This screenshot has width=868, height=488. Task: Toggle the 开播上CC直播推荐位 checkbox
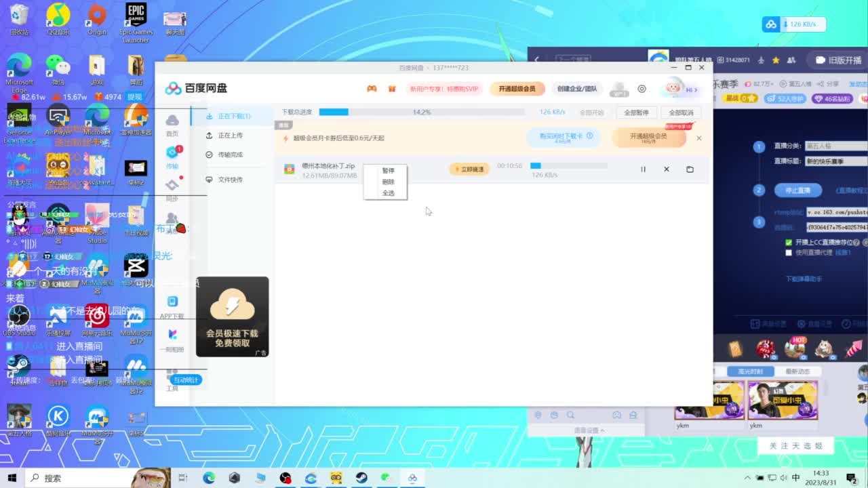pyautogui.click(x=788, y=243)
